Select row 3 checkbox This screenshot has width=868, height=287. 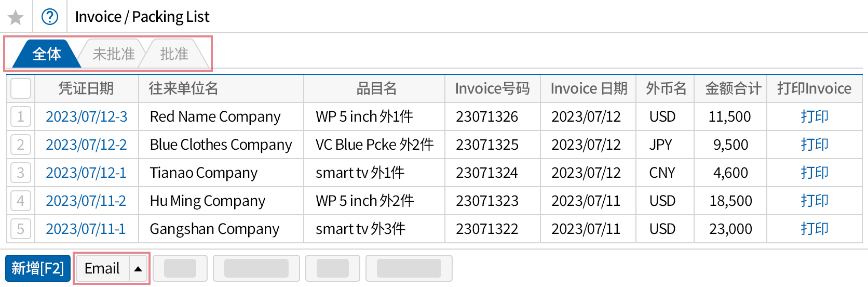tap(21, 173)
